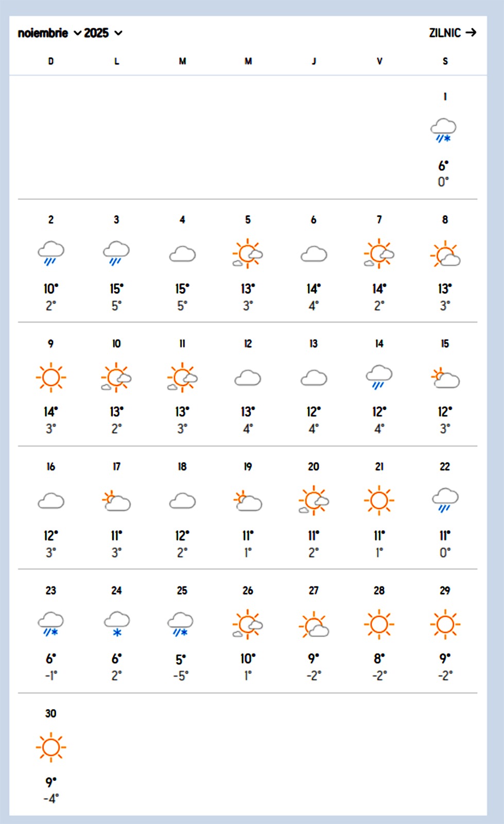The width and height of the screenshot is (504, 824).
Task: Click the Sunday column header D
Action: coord(51,61)
